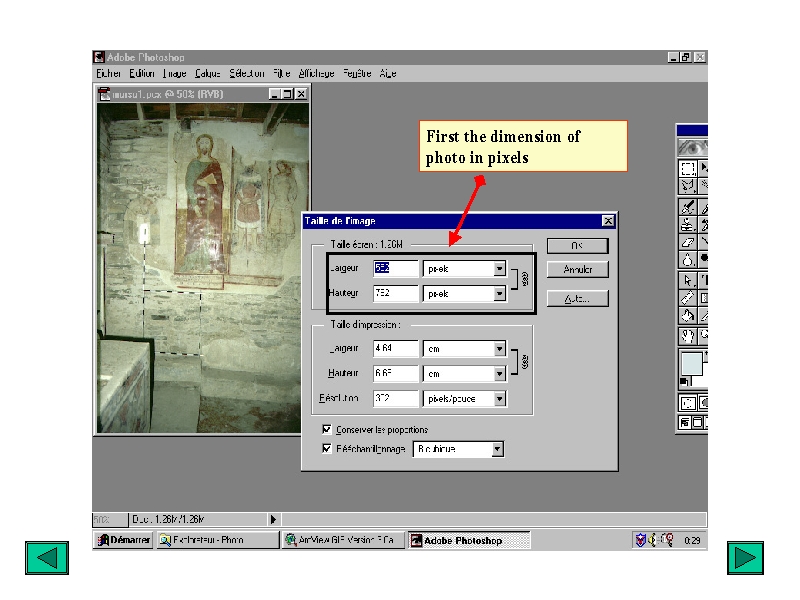Select the Hand tool
800x600 pixels.
[687, 335]
